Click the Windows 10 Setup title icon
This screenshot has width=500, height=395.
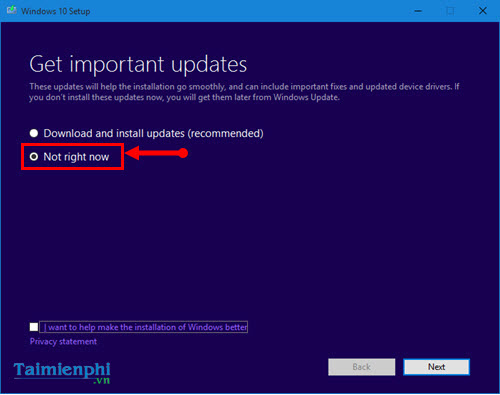point(12,11)
